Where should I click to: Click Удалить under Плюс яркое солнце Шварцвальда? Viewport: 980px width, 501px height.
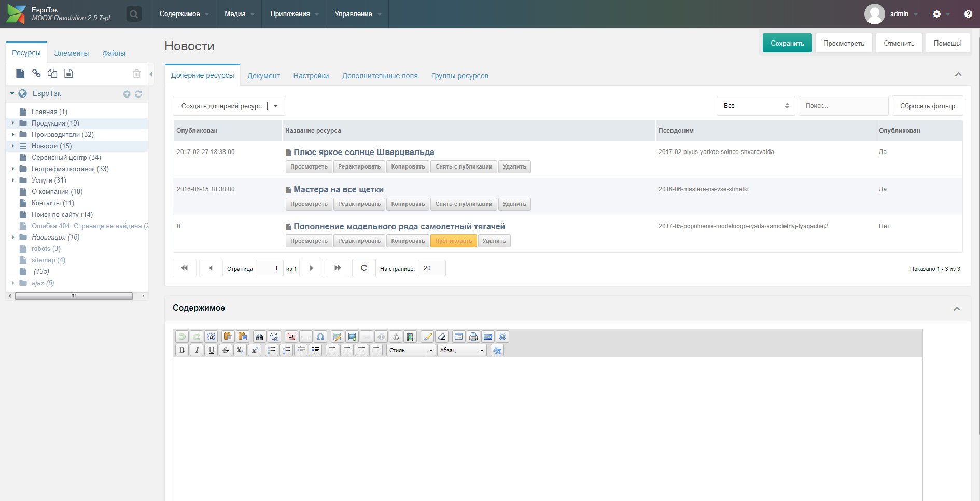point(514,166)
